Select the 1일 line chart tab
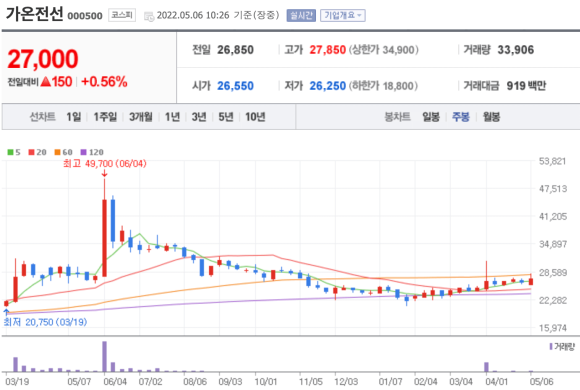 pyautogui.click(x=74, y=117)
